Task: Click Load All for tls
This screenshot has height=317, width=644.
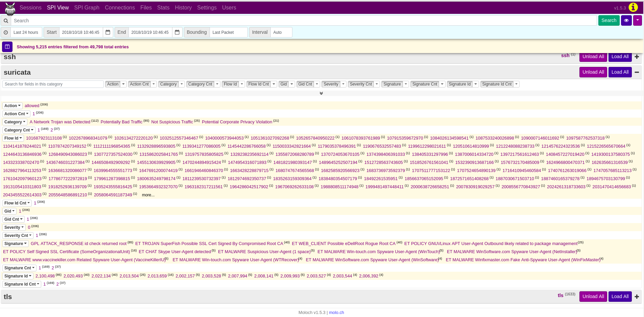Action: tap(620, 296)
